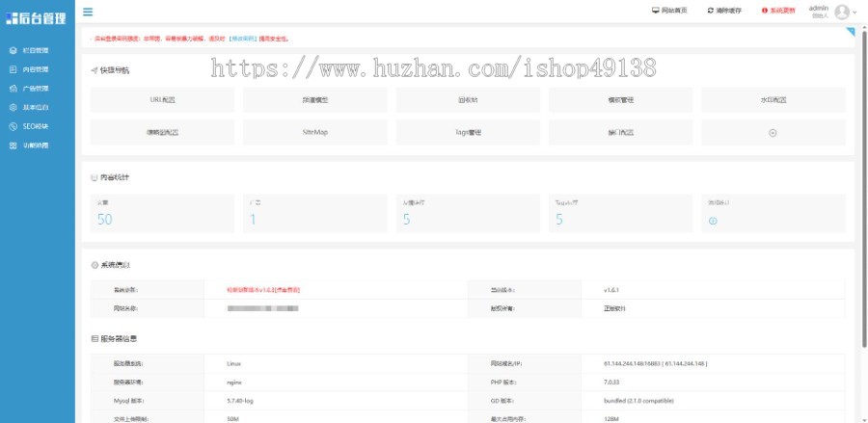This screenshot has height=423, width=868.
Task: Open the 接口配置 quick link
Action: [620, 133]
